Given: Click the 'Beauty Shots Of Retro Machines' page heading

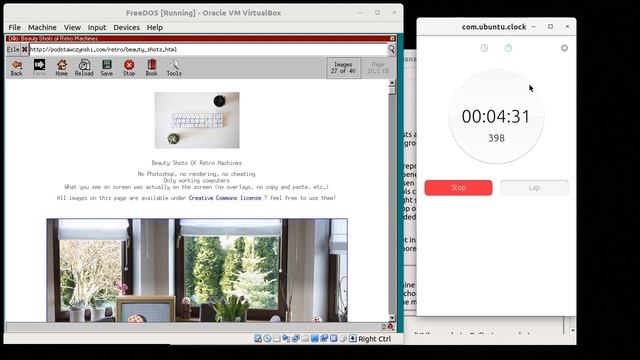Looking at the screenshot, I should point(197,163).
